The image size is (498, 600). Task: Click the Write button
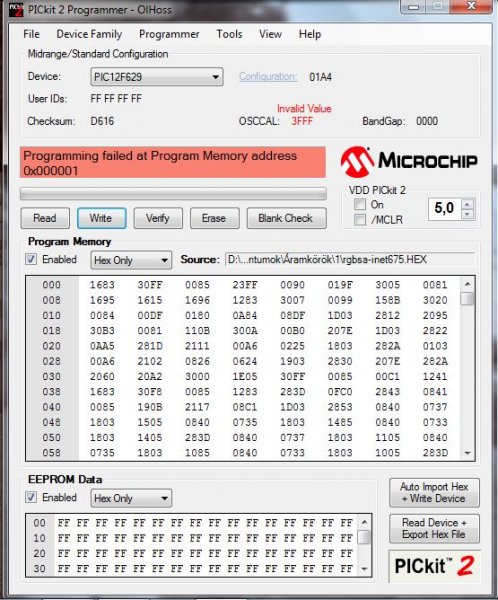[101, 218]
